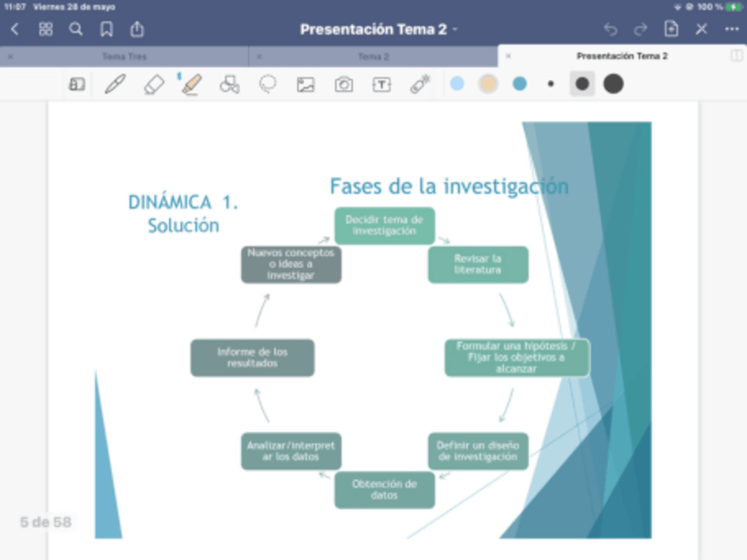Expand the Presentación Tema 2 title dropdown
This screenshot has width=747, height=560.
[x=455, y=30]
